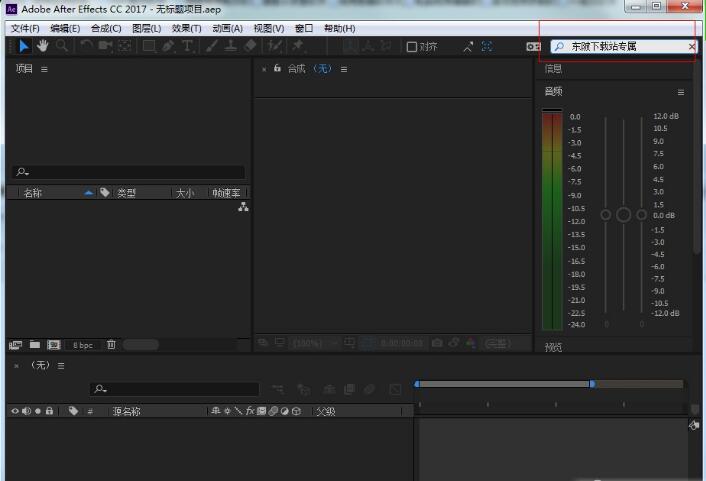Open the 音频 panel options menu

(681, 92)
